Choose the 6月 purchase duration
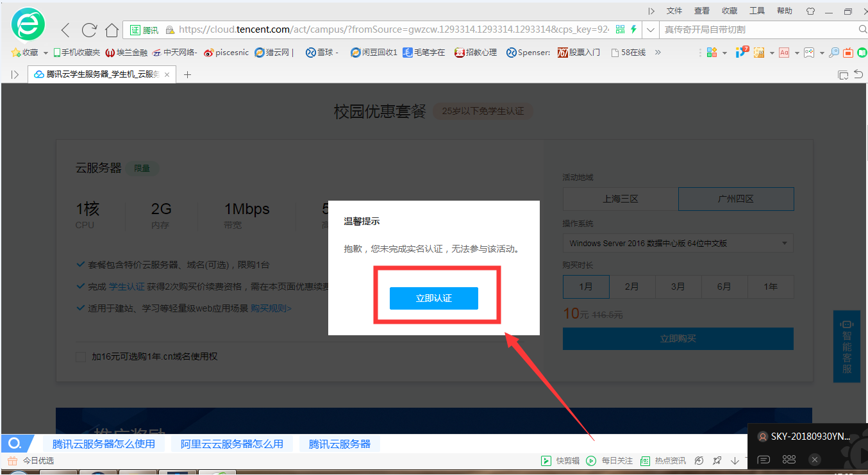 (724, 287)
